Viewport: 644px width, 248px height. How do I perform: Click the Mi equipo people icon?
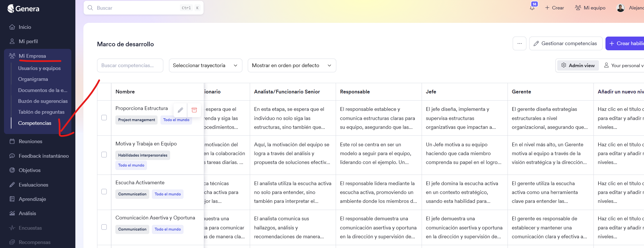pyautogui.click(x=578, y=8)
